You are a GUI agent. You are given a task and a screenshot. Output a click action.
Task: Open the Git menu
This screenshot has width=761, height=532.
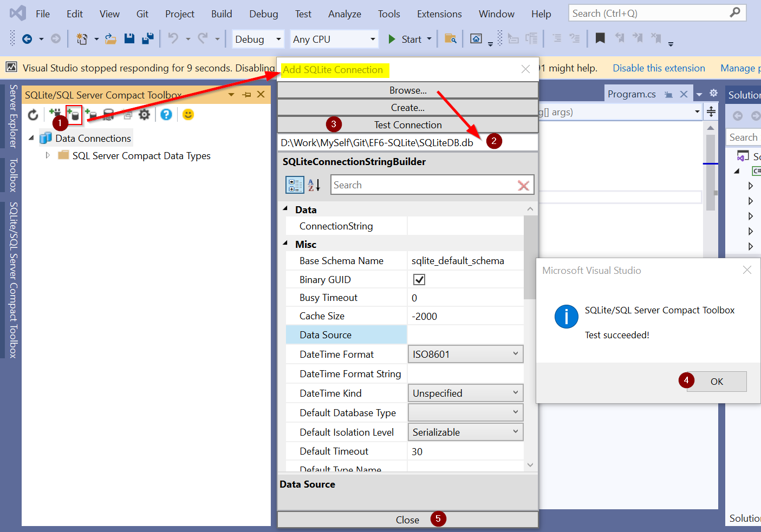tap(142, 14)
